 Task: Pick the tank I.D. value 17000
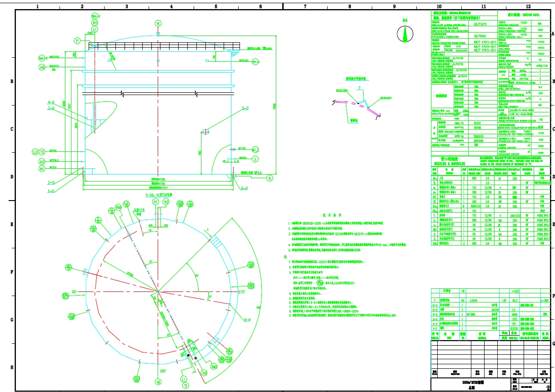[540, 42]
